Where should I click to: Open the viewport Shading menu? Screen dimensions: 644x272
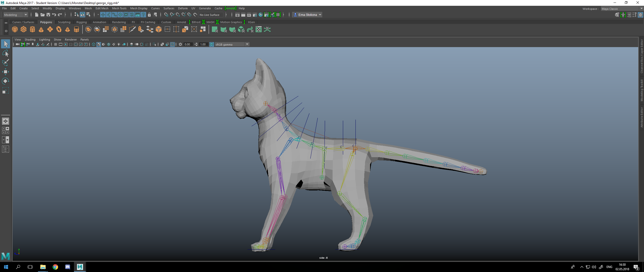pyautogui.click(x=30, y=40)
